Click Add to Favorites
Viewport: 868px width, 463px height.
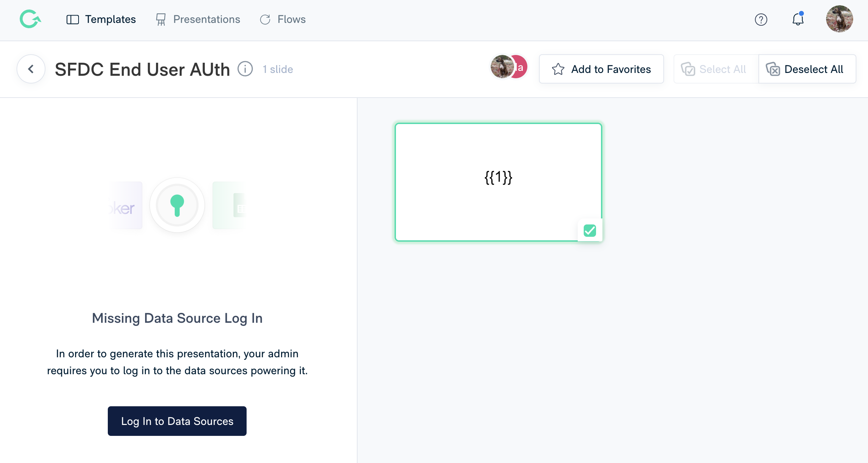coord(601,69)
